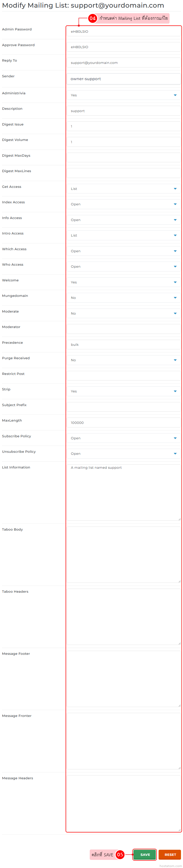Click the empty Moderator field
Image resolution: width=183 pixels, height=868 pixels.
coord(123,329)
